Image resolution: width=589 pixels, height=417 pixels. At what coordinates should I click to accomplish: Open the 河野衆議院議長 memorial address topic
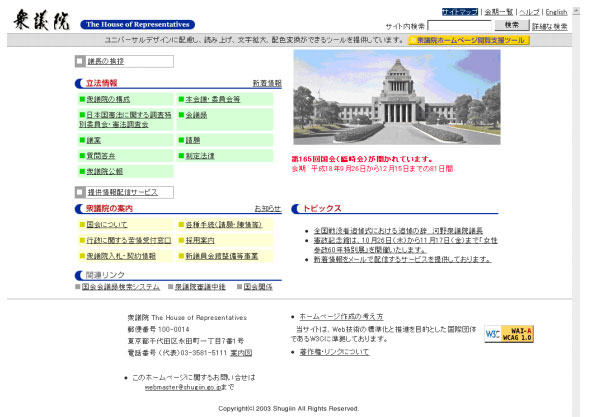coord(399,231)
